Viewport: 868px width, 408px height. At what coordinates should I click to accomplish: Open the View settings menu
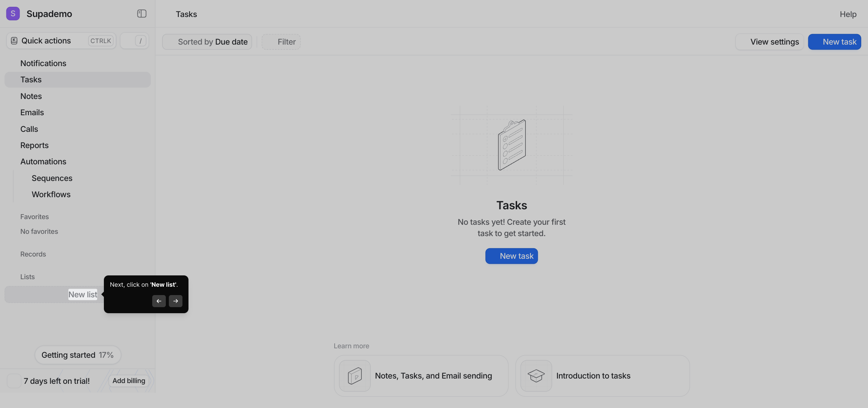[769, 42]
